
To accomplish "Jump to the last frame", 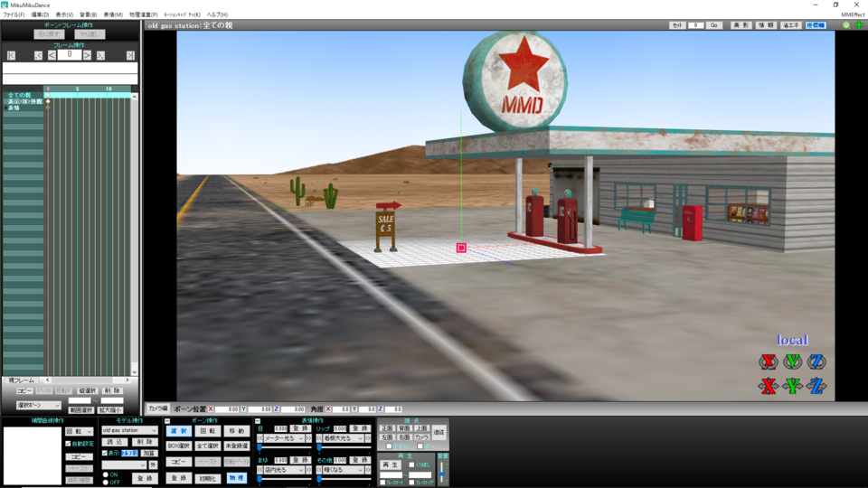I will coord(130,55).
